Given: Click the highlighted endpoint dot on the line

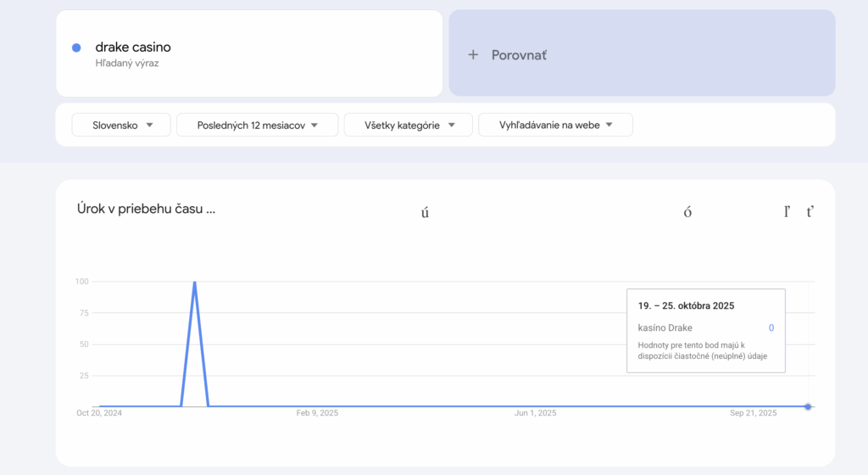Looking at the screenshot, I should click(808, 406).
